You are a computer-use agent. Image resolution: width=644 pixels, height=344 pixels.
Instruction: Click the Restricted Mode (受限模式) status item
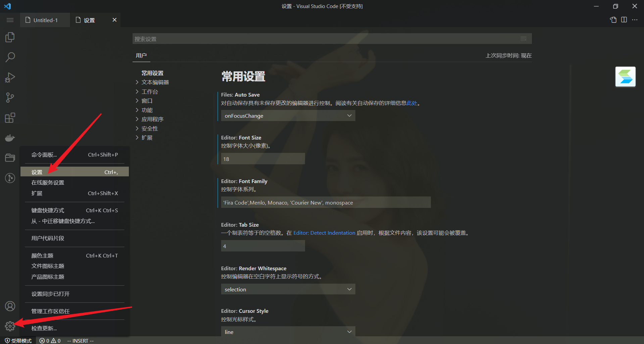point(18,341)
